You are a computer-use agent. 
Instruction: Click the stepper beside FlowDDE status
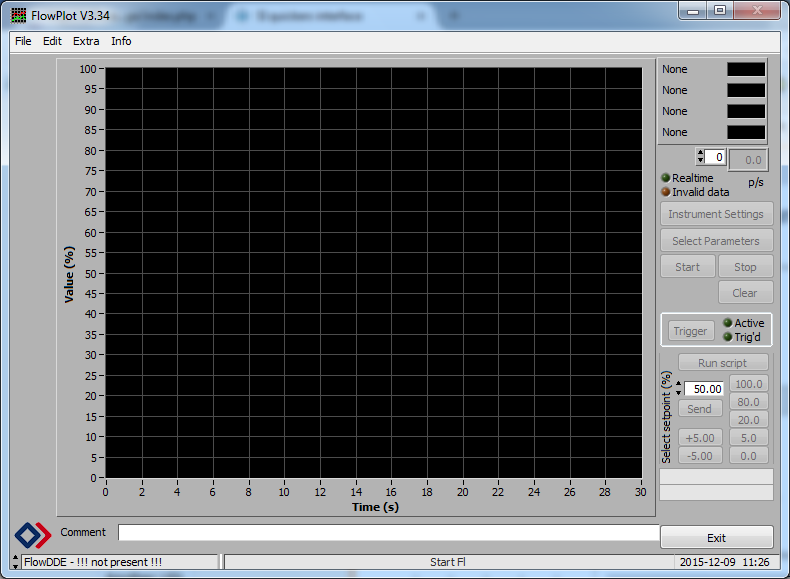(x=16, y=562)
